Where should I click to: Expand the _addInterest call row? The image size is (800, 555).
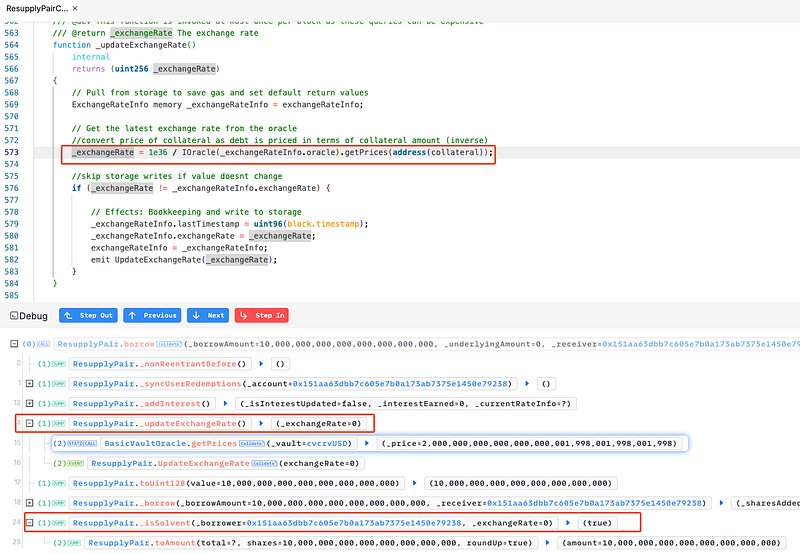[30, 403]
